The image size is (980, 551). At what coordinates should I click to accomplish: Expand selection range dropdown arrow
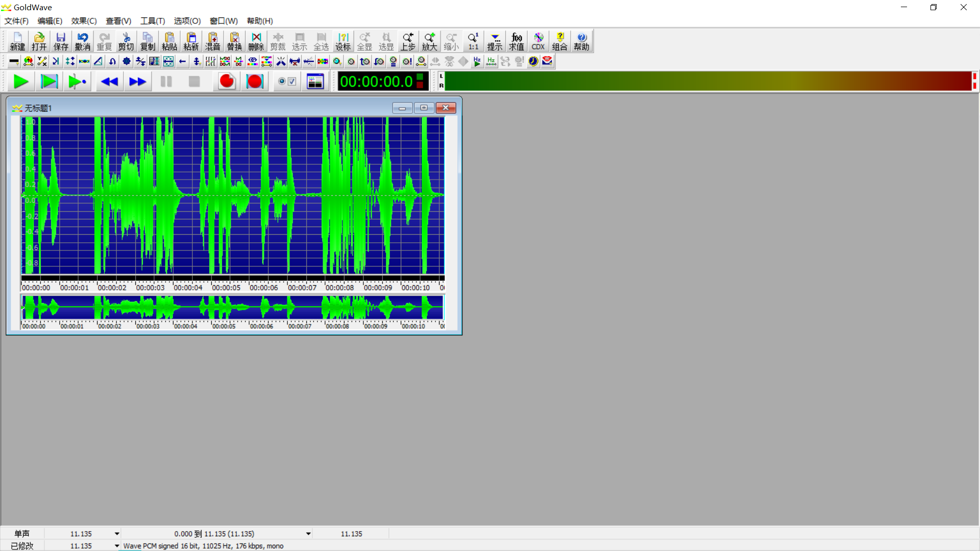point(308,534)
